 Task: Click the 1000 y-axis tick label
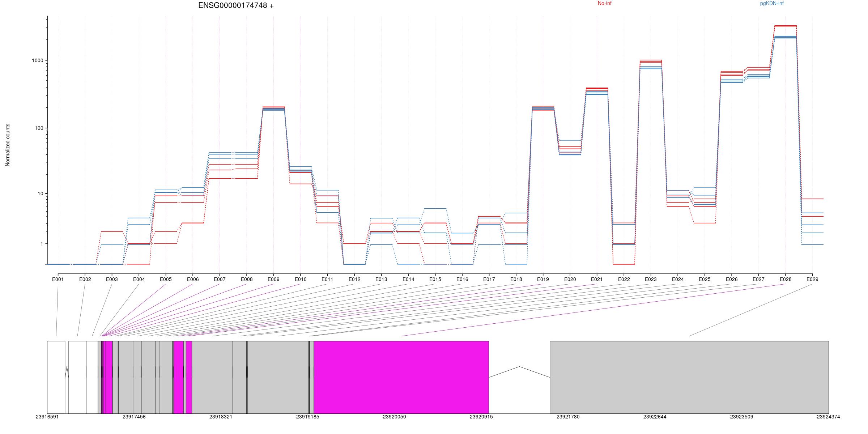(x=38, y=60)
